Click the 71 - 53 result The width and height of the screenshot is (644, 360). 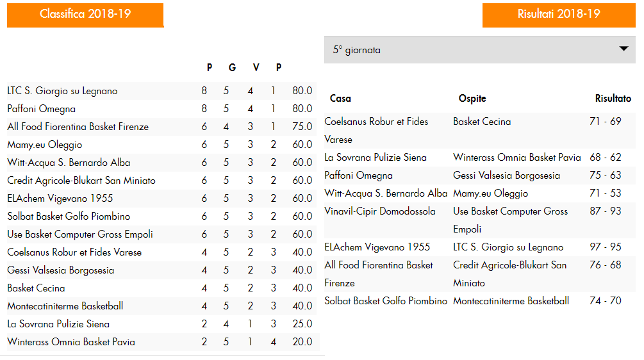606,193
